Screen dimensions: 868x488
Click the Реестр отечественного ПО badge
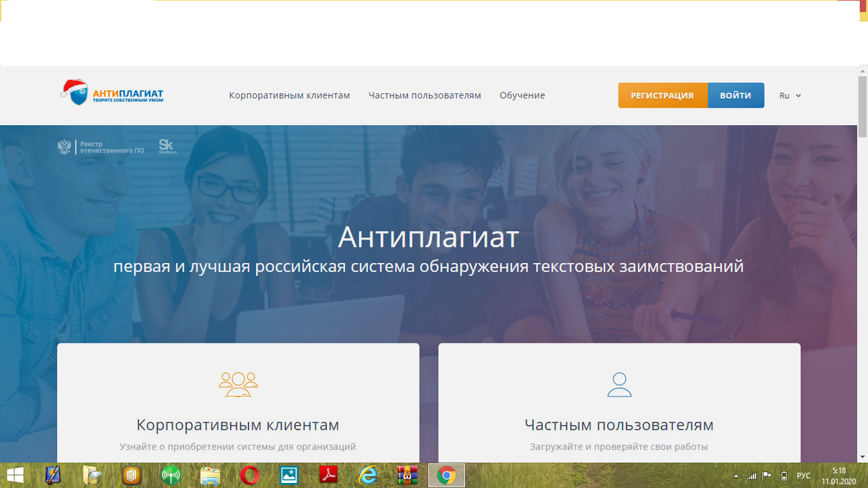[101, 147]
